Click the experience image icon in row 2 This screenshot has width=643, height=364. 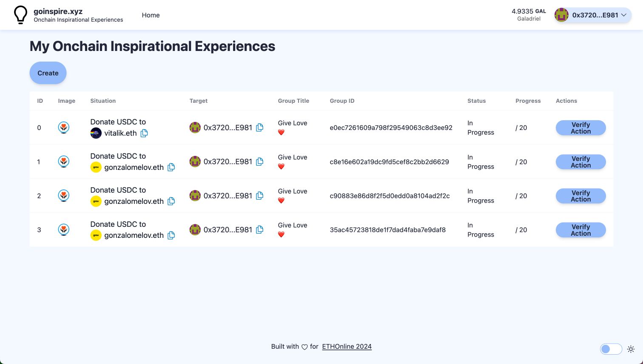click(x=63, y=195)
